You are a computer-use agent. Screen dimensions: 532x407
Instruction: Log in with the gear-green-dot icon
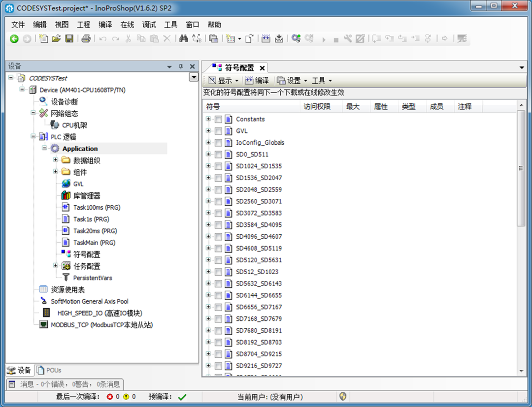pyautogui.click(x=296, y=38)
